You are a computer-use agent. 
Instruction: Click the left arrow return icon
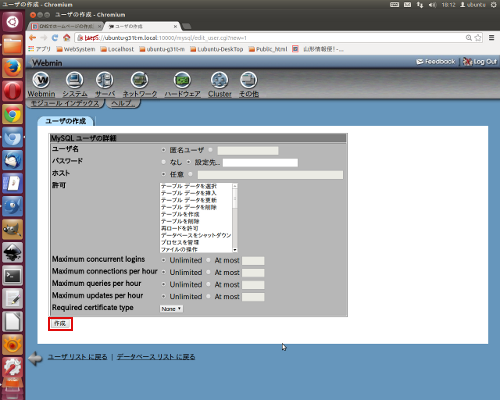35,358
